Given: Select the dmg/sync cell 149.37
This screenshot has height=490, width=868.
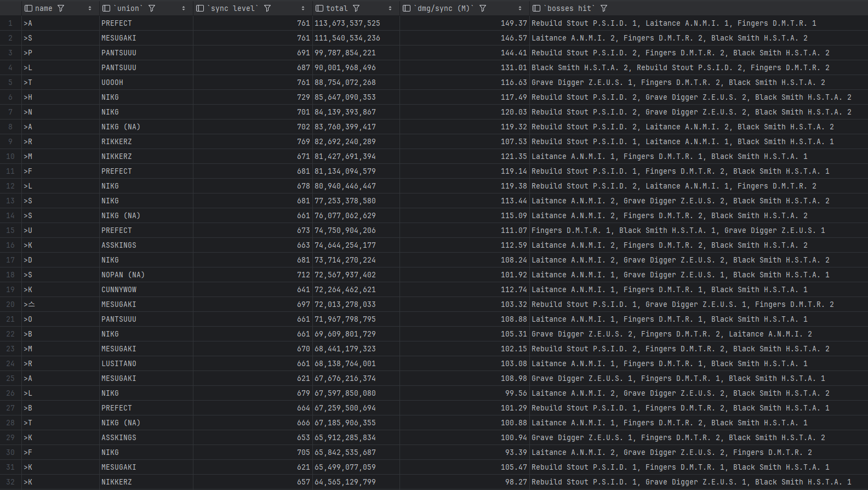Looking at the screenshot, I should click(465, 23).
